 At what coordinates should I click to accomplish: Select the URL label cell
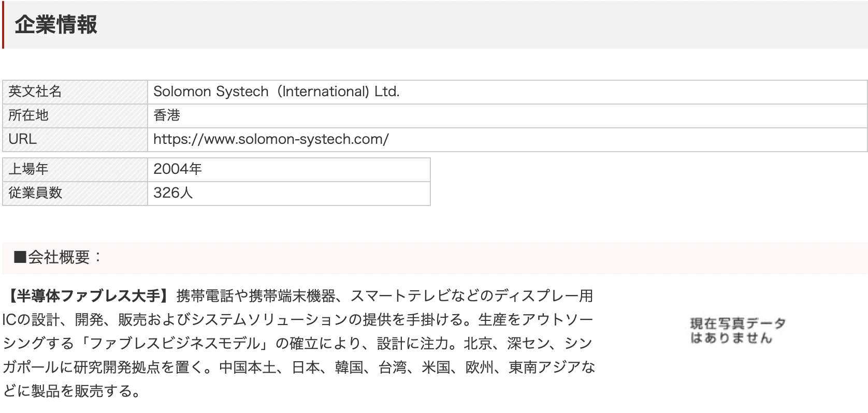75,140
